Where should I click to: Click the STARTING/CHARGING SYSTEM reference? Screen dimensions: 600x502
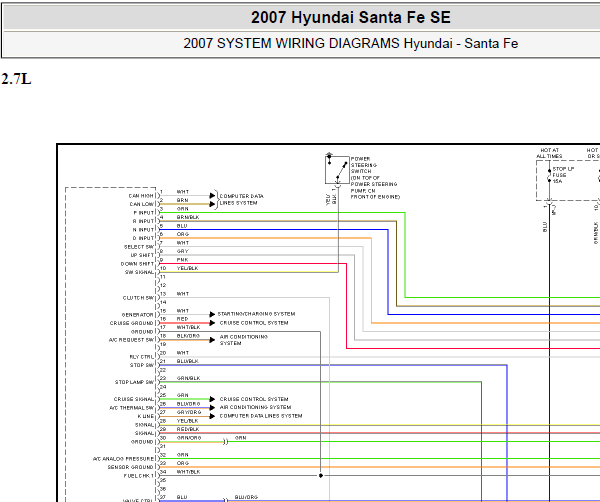tap(256, 314)
